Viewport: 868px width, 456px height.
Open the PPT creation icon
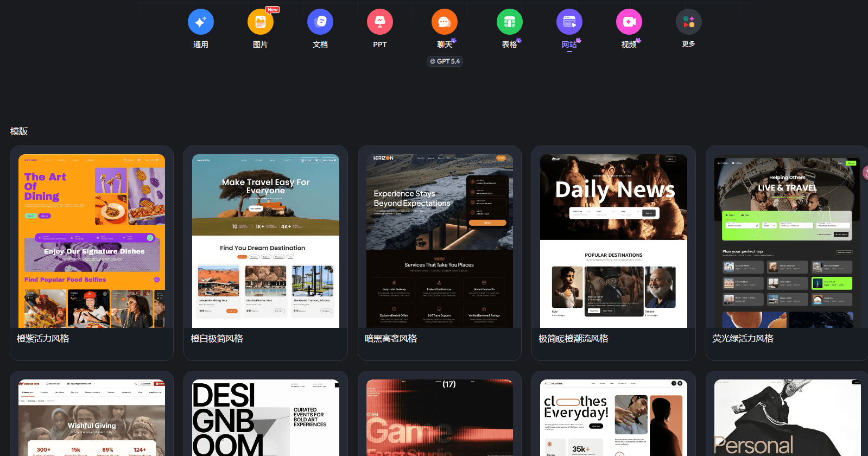tap(379, 22)
